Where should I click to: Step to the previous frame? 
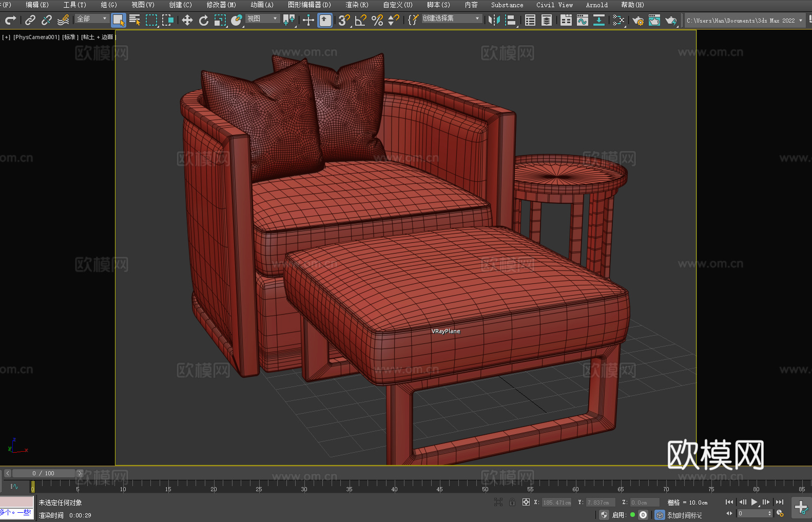coord(742,502)
